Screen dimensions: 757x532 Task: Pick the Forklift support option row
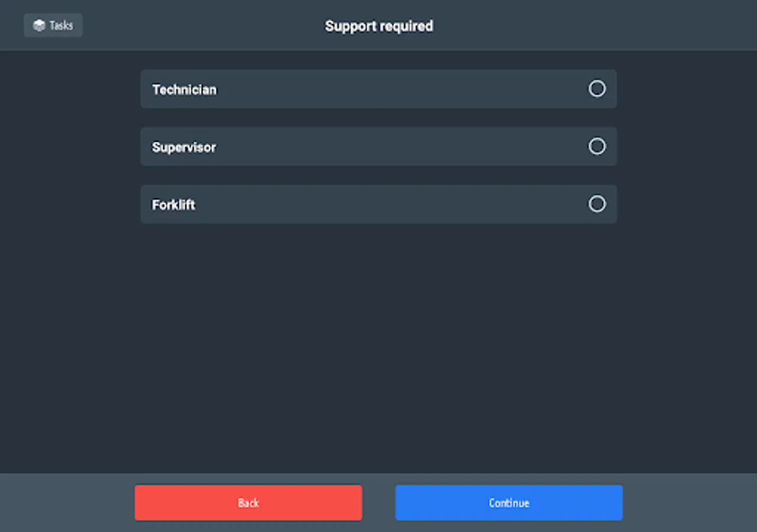click(378, 205)
